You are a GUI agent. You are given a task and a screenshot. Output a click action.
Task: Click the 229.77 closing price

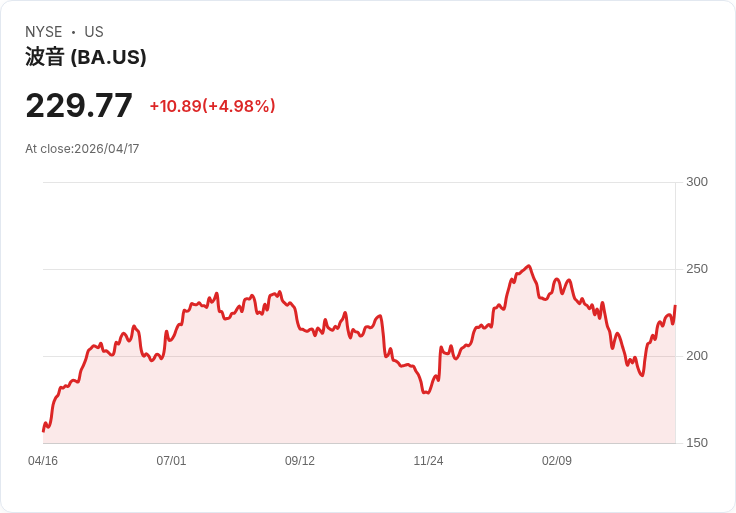coord(79,105)
